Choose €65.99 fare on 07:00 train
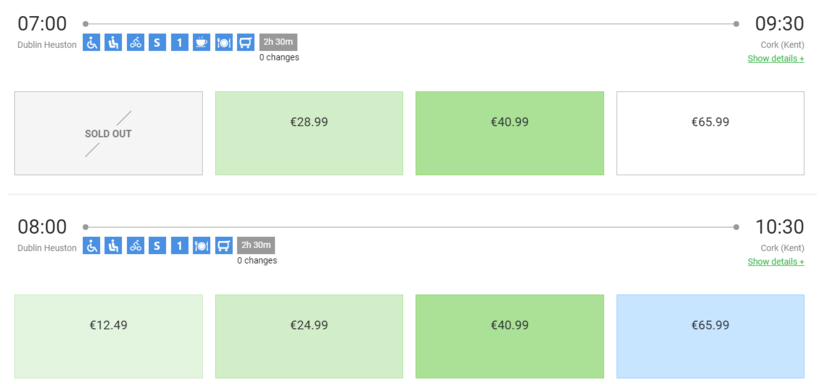This screenshot has width=820, height=384. [710, 133]
